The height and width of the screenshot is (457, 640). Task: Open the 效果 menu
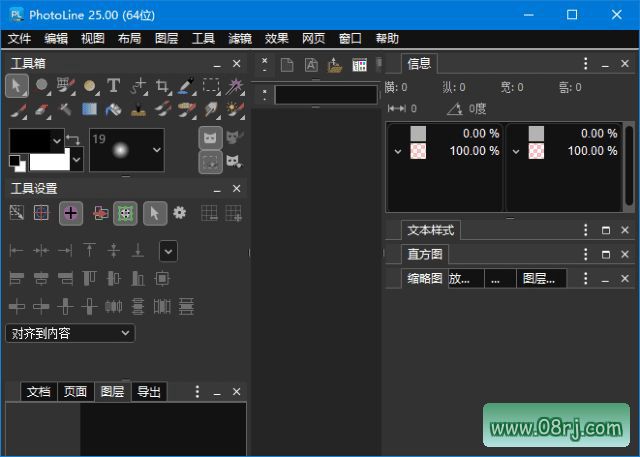pyautogui.click(x=277, y=39)
